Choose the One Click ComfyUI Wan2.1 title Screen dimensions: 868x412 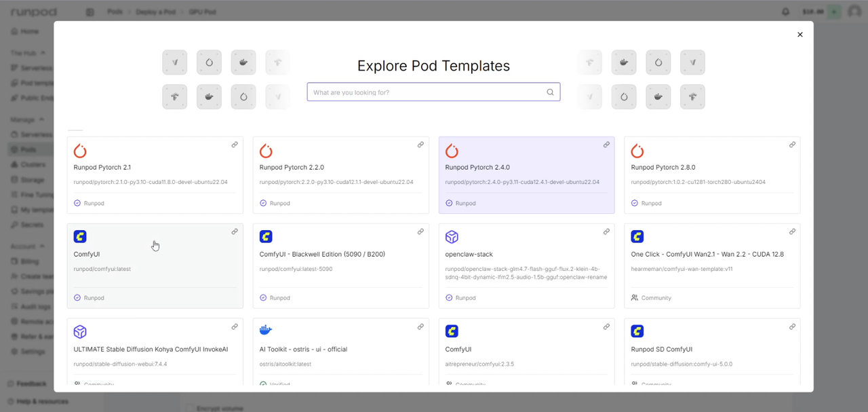tap(707, 255)
